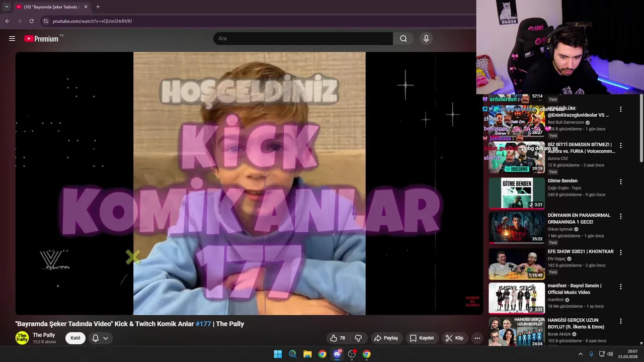Viewport: 644px width, 362px height.
Task: Open options for EFE SHOW video
Action: 621,252
